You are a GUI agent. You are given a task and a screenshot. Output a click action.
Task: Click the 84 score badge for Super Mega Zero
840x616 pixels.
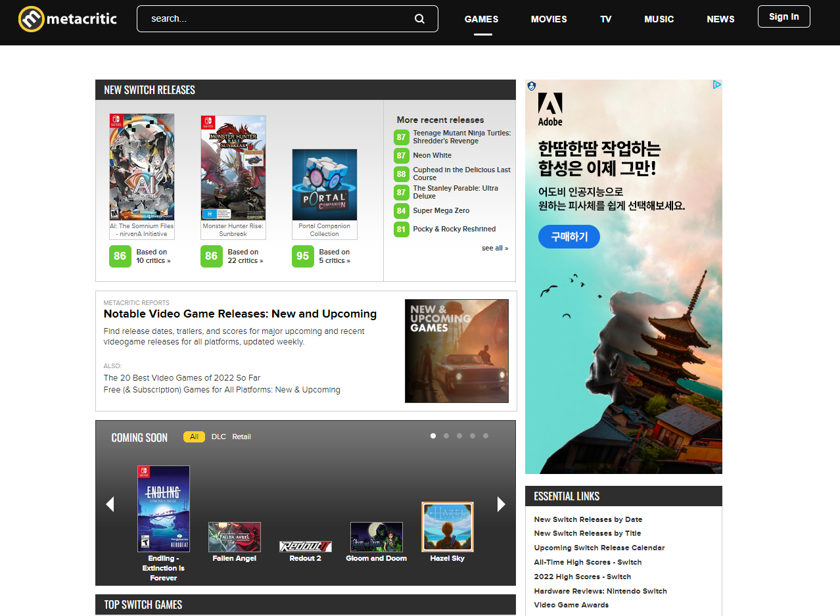coord(401,211)
